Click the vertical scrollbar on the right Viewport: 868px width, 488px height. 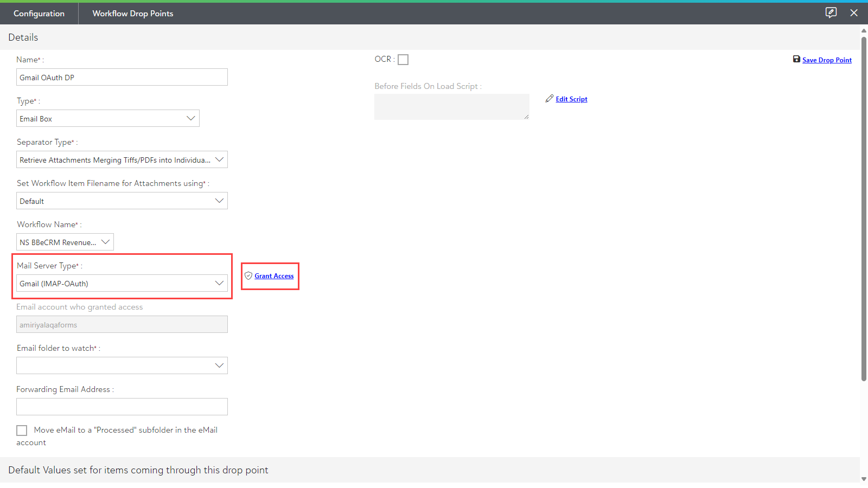pos(864,206)
